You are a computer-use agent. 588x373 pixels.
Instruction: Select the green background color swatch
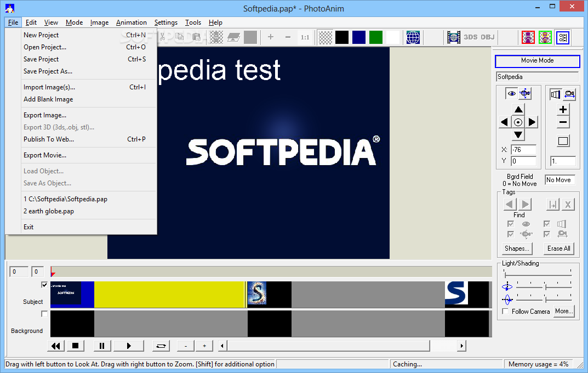coord(376,37)
